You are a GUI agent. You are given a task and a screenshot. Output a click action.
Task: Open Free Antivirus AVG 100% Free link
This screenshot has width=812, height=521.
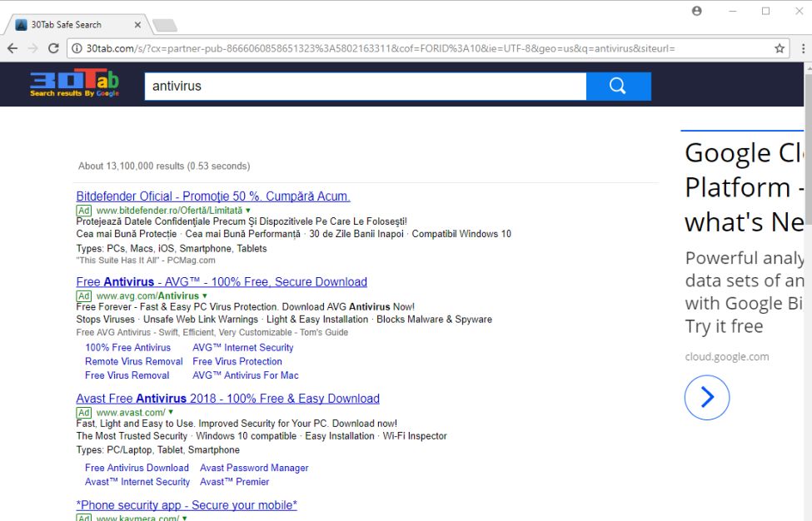(x=222, y=282)
